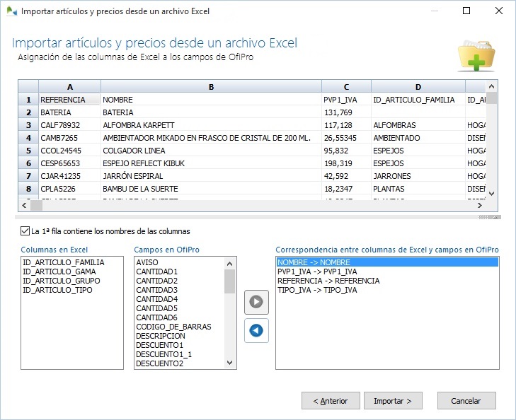Click the blue left arrow remove-mapping button
The height and width of the screenshot is (420, 516).
click(256, 330)
